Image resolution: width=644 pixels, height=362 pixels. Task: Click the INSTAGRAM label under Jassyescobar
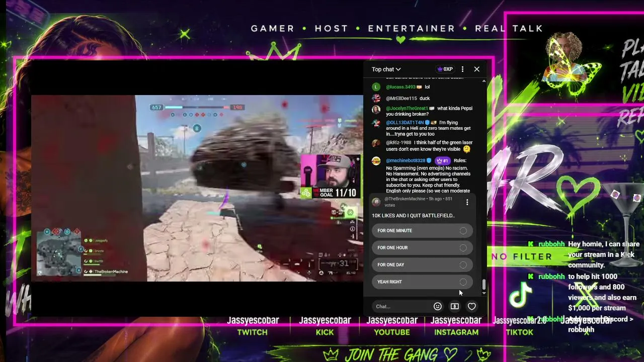(x=456, y=332)
